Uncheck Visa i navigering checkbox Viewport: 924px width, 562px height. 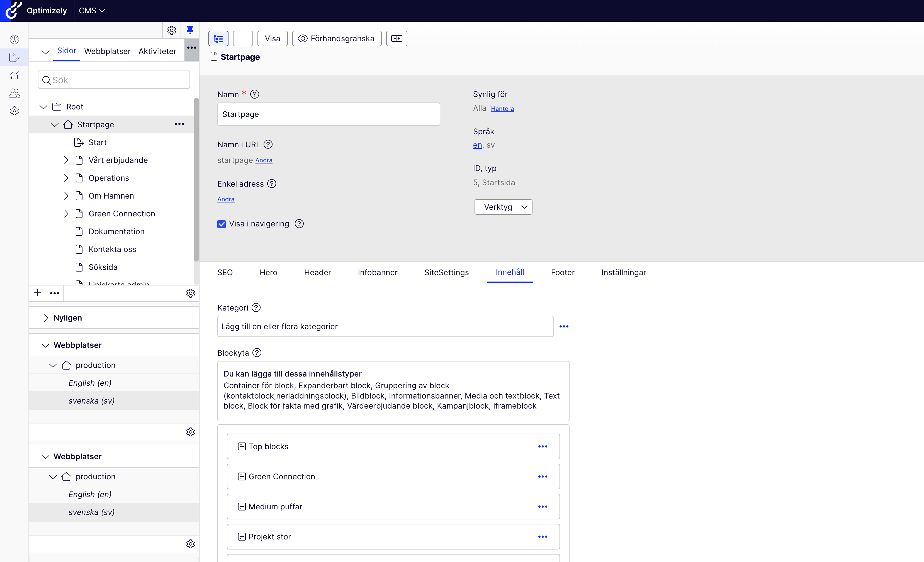[x=221, y=224]
